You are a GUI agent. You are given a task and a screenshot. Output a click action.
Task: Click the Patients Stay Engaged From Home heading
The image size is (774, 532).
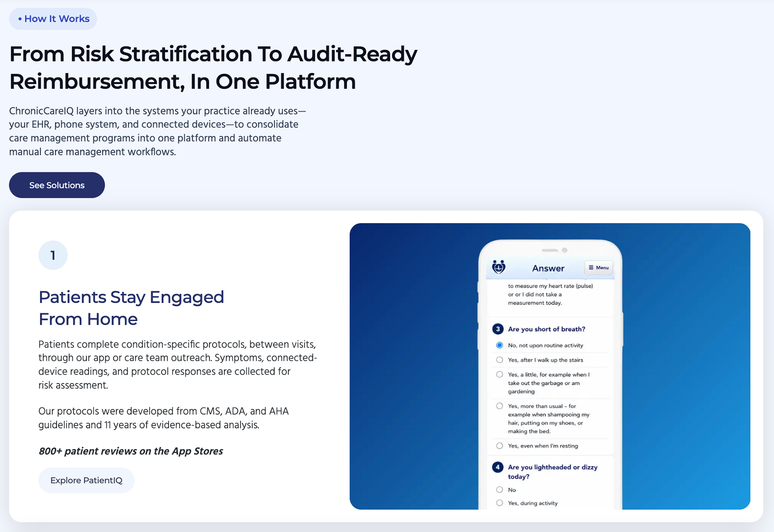pyautogui.click(x=131, y=308)
